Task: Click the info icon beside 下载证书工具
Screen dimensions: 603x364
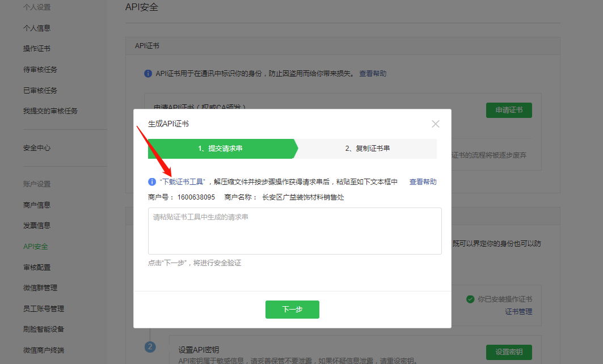Action: point(152,182)
